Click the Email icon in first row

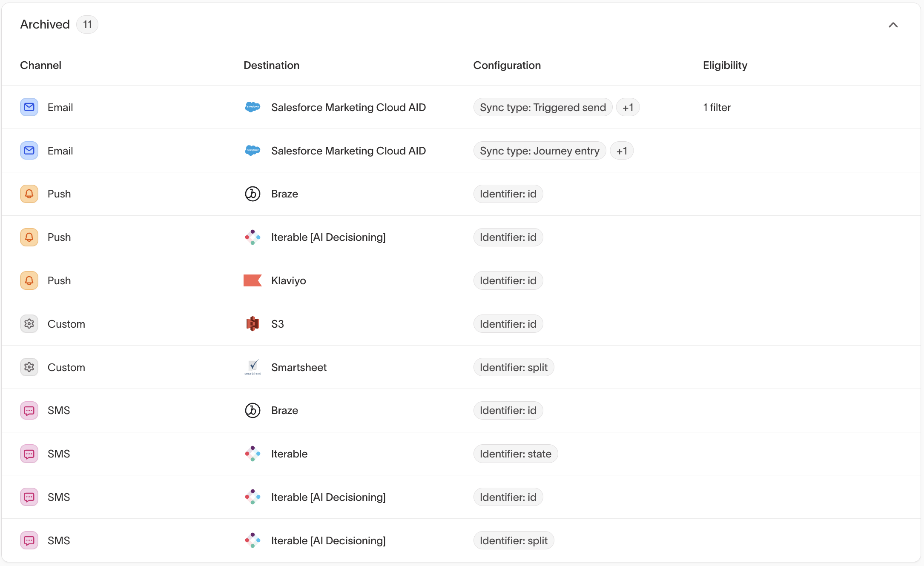(x=29, y=107)
